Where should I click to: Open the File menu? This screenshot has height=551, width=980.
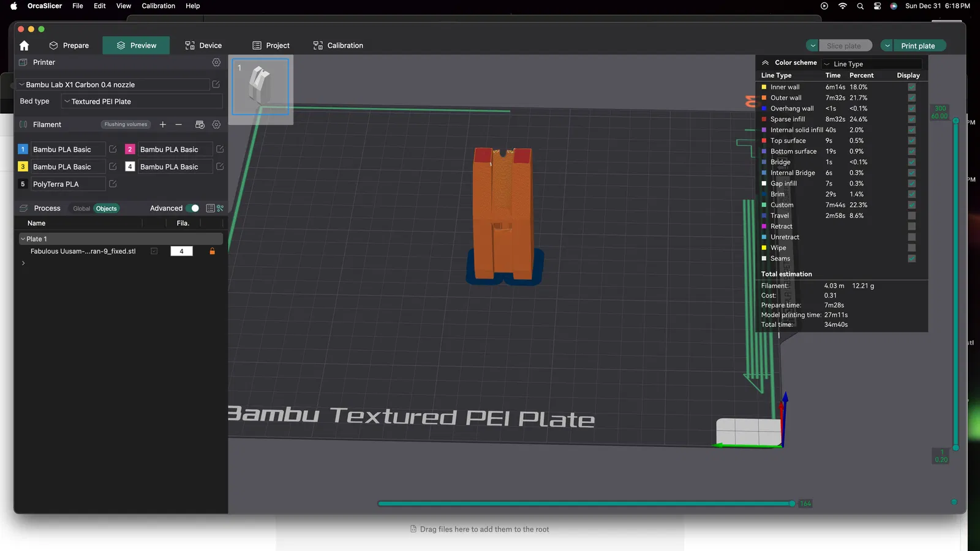(78, 6)
